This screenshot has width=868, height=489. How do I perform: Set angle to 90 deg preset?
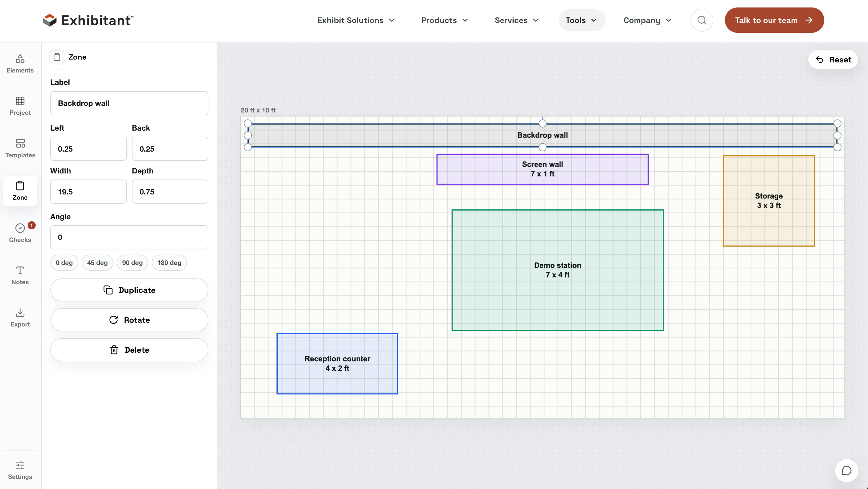click(132, 263)
